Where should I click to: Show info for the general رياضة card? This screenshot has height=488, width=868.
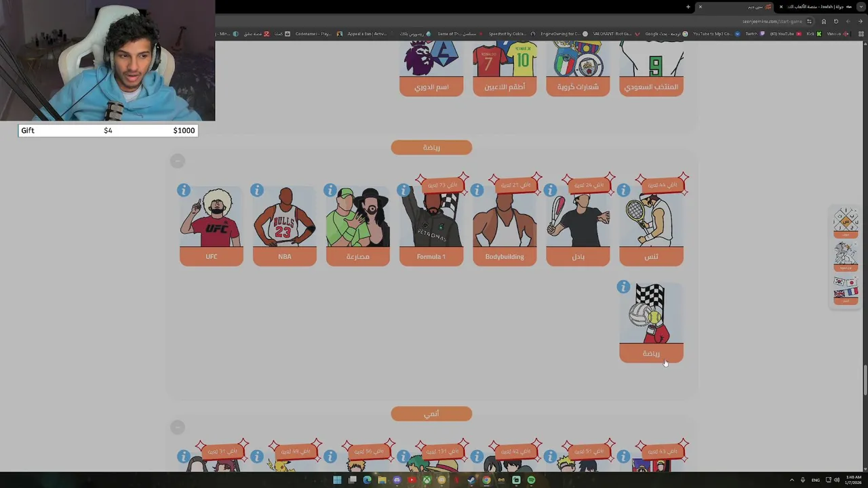click(x=623, y=287)
